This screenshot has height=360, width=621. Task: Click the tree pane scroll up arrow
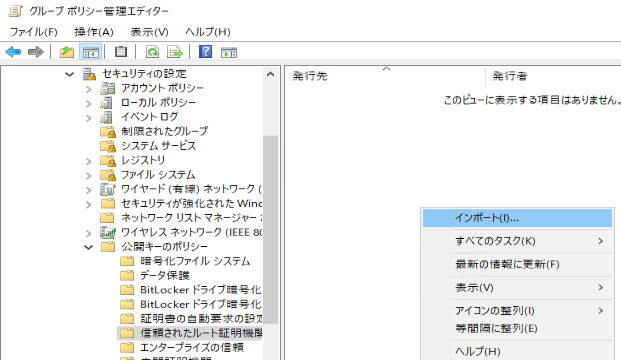pos(270,74)
